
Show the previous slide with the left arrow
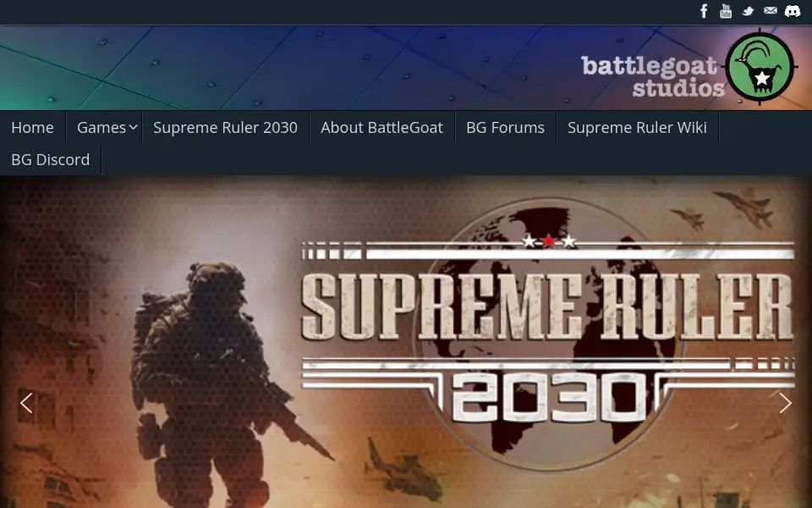[26, 403]
